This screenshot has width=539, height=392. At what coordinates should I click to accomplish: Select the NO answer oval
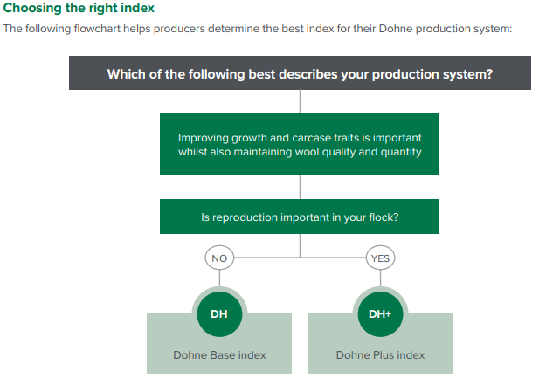(x=219, y=258)
